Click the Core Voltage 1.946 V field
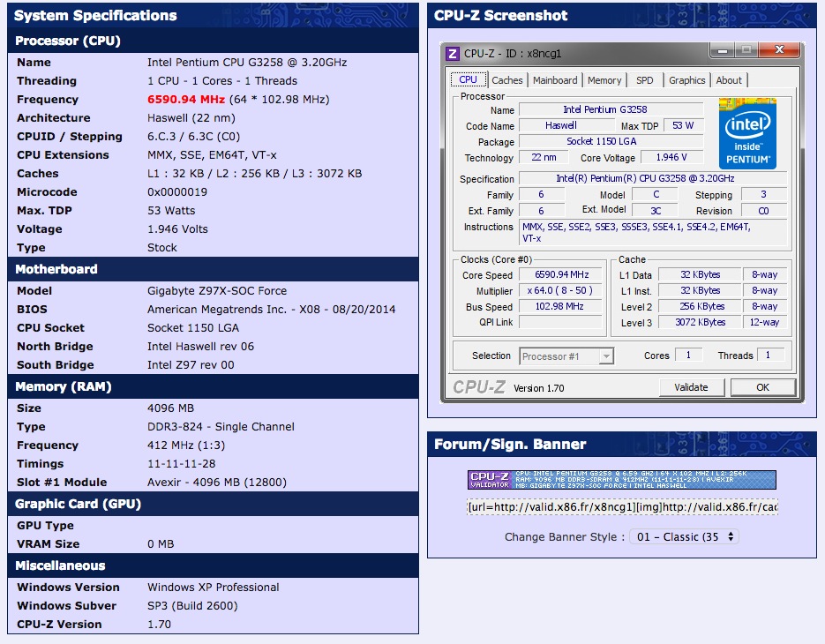Viewport: 825px width, 644px height. point(671,157)
